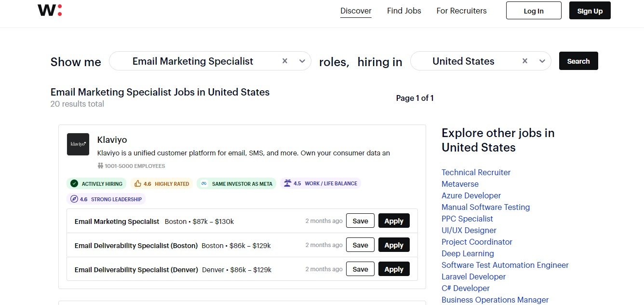Viewport: 644px width, 305px height.
Task: Apply to the Email Marketing Specialist job
Action: pos(394,221)
